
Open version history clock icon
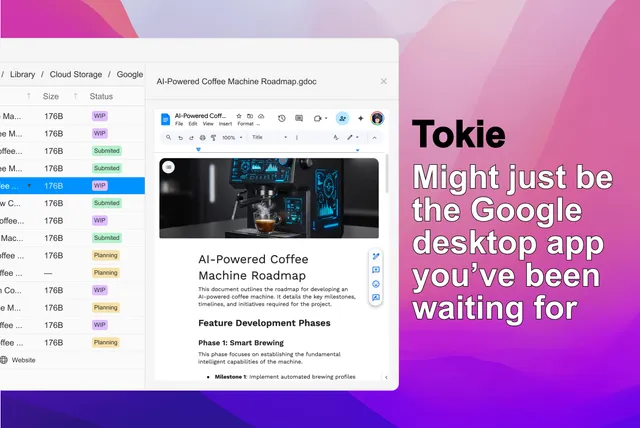282,118
